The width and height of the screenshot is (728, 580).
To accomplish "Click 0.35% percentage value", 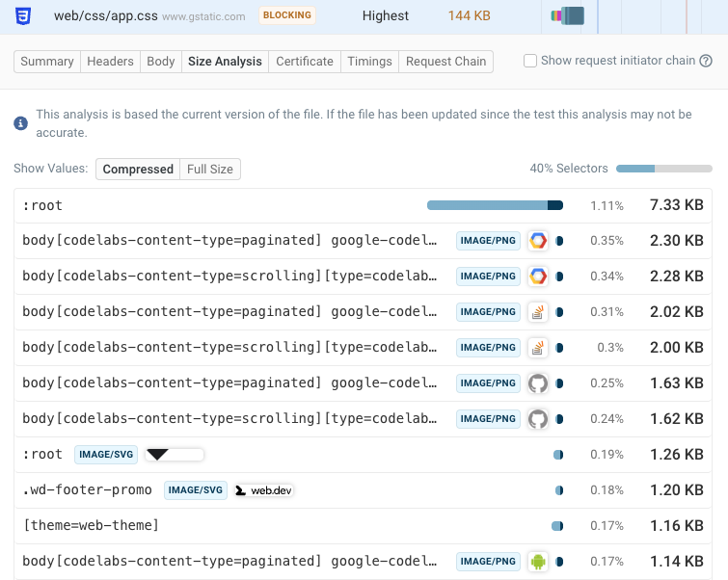I will [607, 241].
